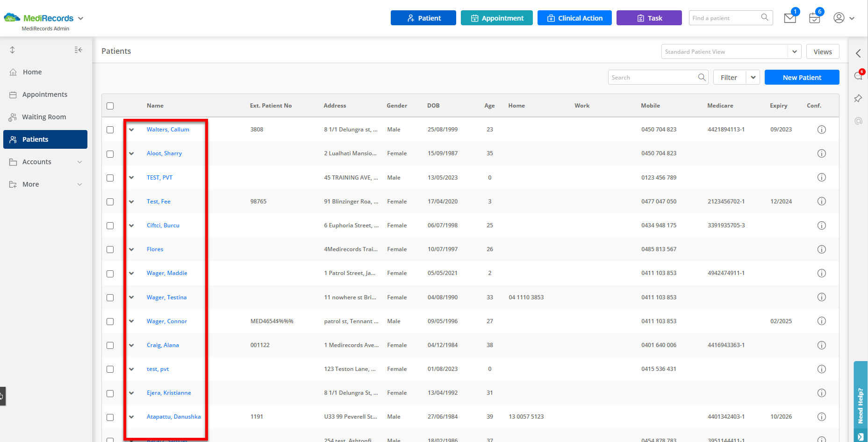Select checkbox for Wager, Maddie

pyautogui.click(x=110, y=274)
